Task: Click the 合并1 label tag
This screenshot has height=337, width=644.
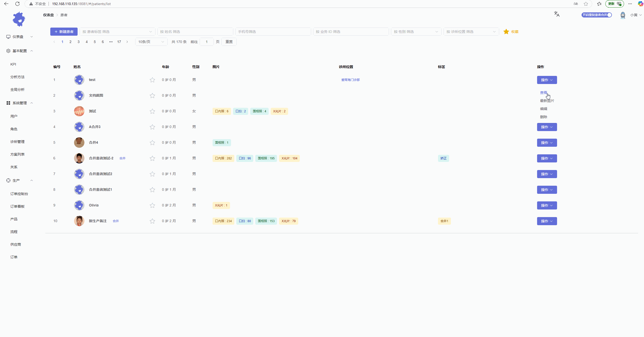Action: pyautogui.click(x=444, y=221)
